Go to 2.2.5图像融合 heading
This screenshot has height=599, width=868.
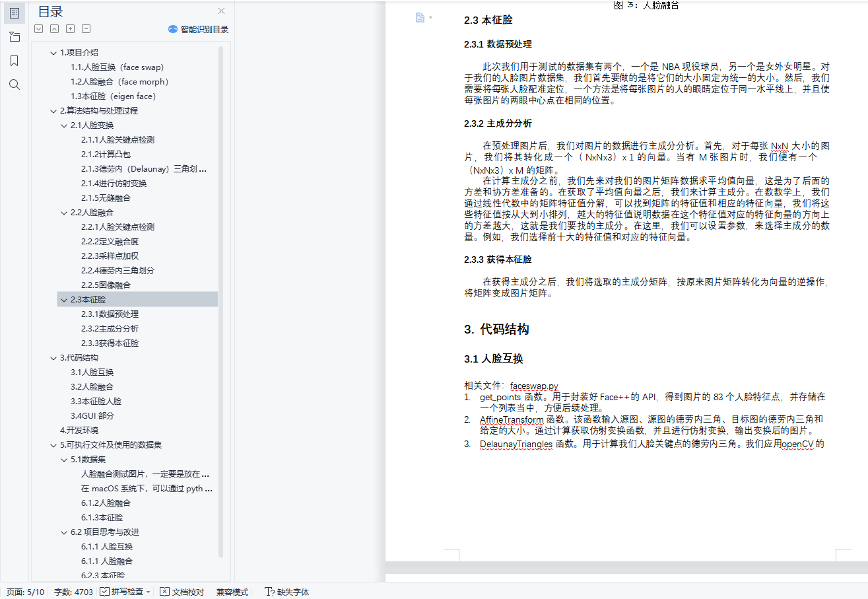click(106, 285)
